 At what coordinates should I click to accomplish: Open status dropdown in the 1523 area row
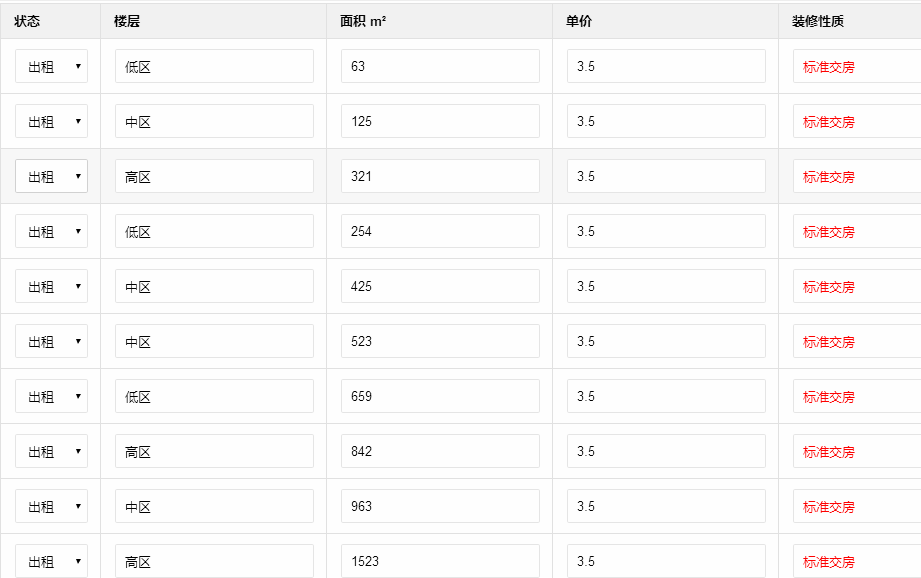click(x=51, y=561)
